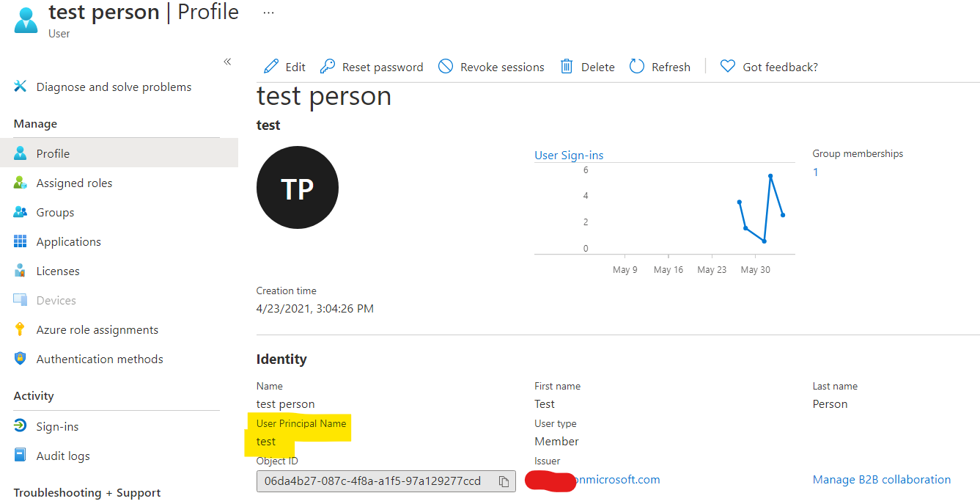Click the Got feedback heart icon
The height and width of the screenshot is (504, 980).
pos(727,67)
